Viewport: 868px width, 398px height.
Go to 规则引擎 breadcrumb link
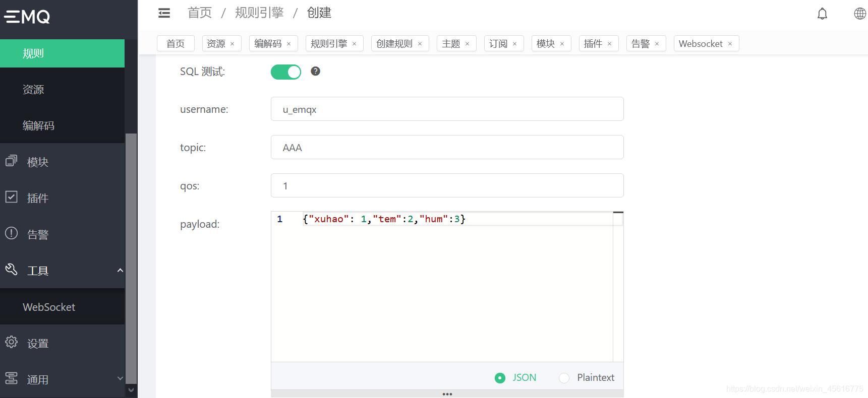click(x=259, y=13)
